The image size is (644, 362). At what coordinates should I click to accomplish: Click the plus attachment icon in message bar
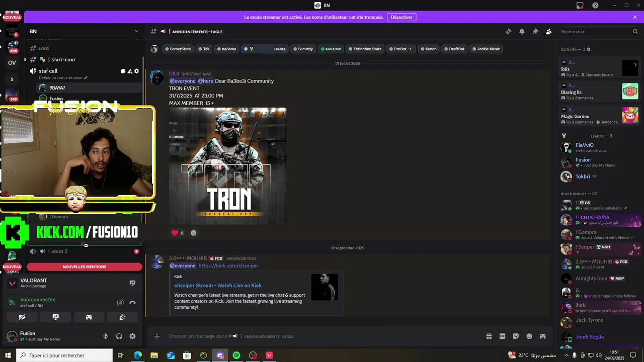157,336
